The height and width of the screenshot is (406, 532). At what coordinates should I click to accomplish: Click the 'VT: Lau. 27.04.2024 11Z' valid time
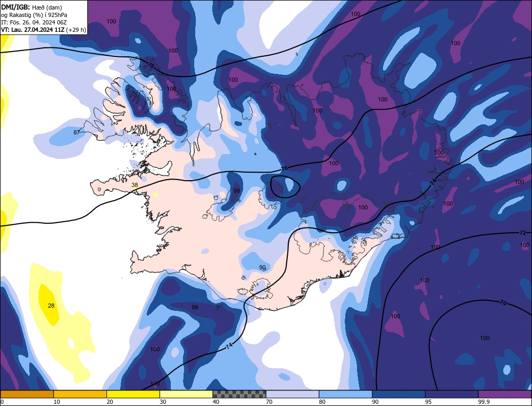(33, 30)
